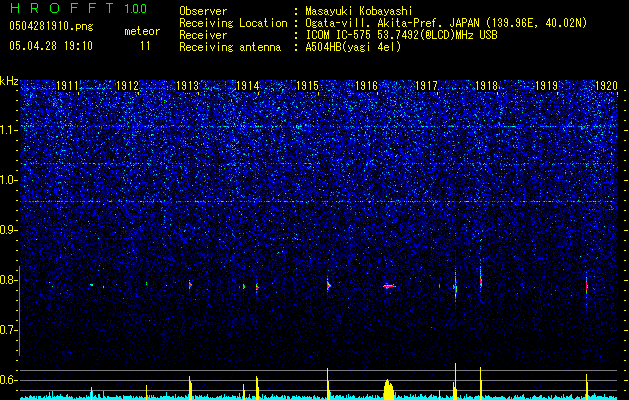Click the 1919 time marker
The image size is (629, 400).
[x=547, y=85]
